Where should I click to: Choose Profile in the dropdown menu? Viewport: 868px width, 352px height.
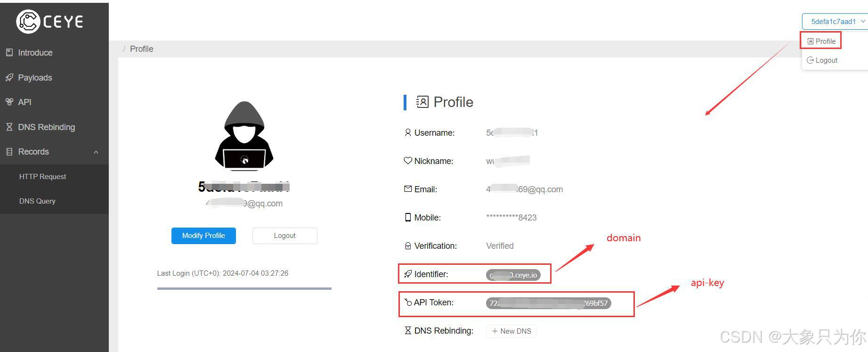click(821, 41)
